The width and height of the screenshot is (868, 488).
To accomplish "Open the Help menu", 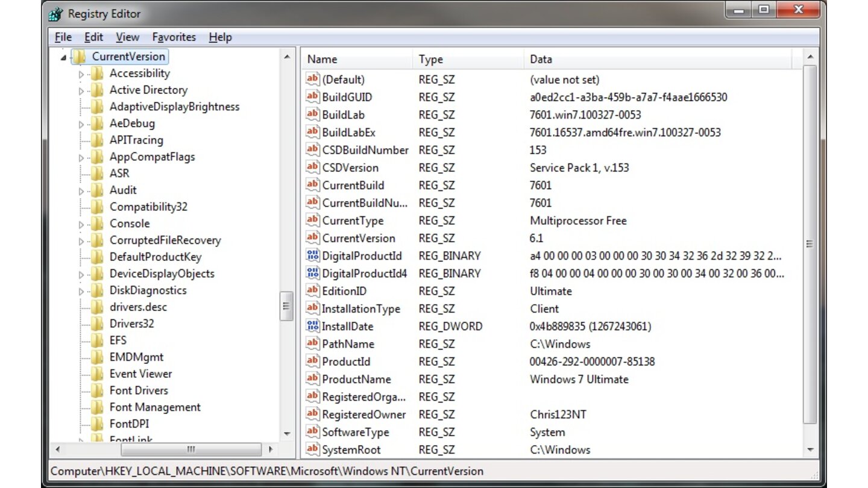I will [220, 37].
